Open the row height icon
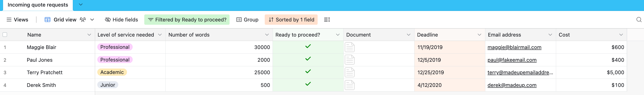644x95 pixels. 327,19
